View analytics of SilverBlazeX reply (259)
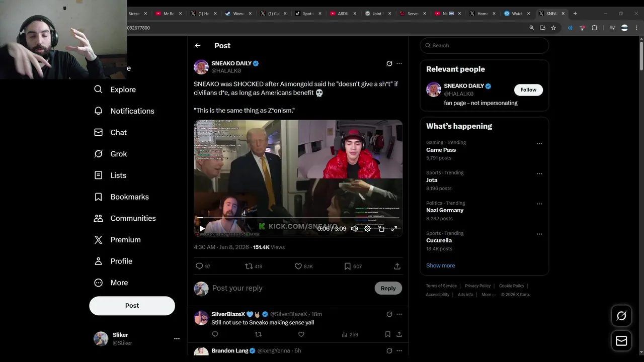 point(350,334)
